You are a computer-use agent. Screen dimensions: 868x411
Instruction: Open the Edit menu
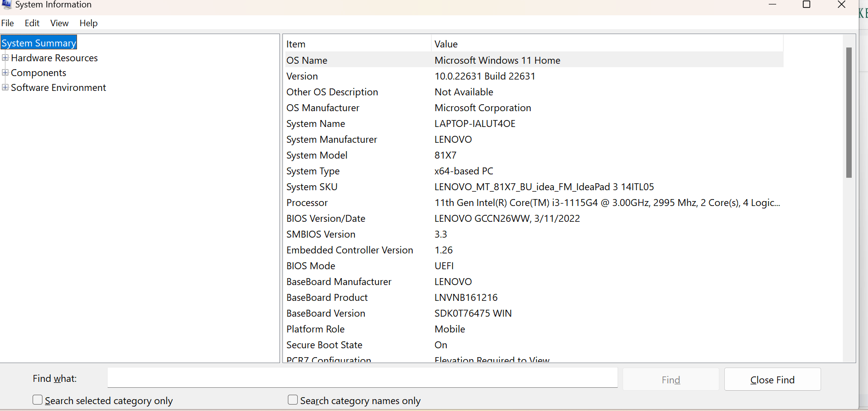(x=32, y=23)
